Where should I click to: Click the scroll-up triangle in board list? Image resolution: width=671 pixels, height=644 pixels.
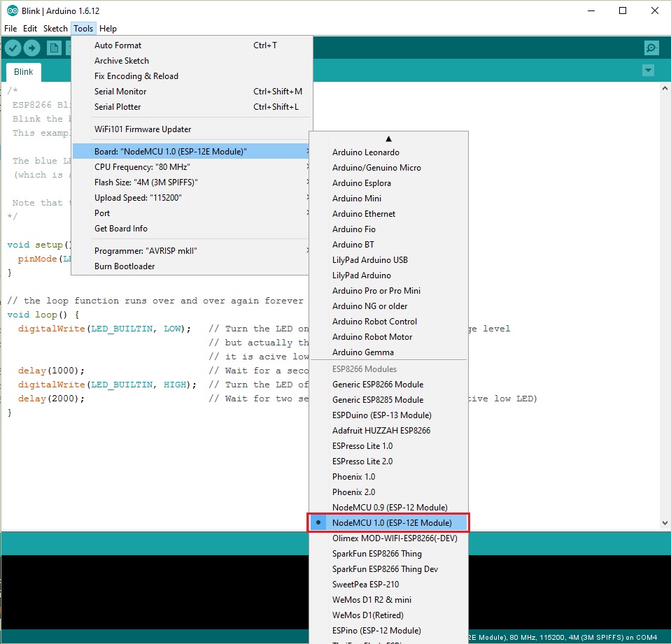(x=388, y=139)
